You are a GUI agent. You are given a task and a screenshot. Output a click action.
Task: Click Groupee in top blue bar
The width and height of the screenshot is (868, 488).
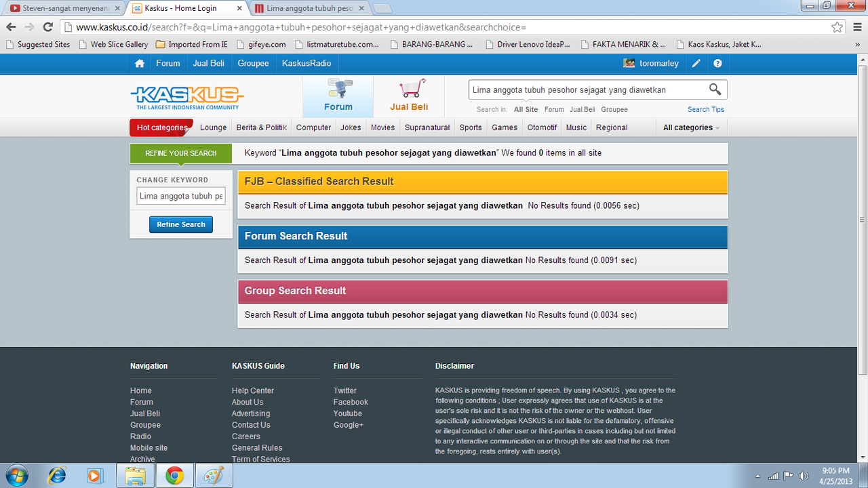(x=253, y=63)
